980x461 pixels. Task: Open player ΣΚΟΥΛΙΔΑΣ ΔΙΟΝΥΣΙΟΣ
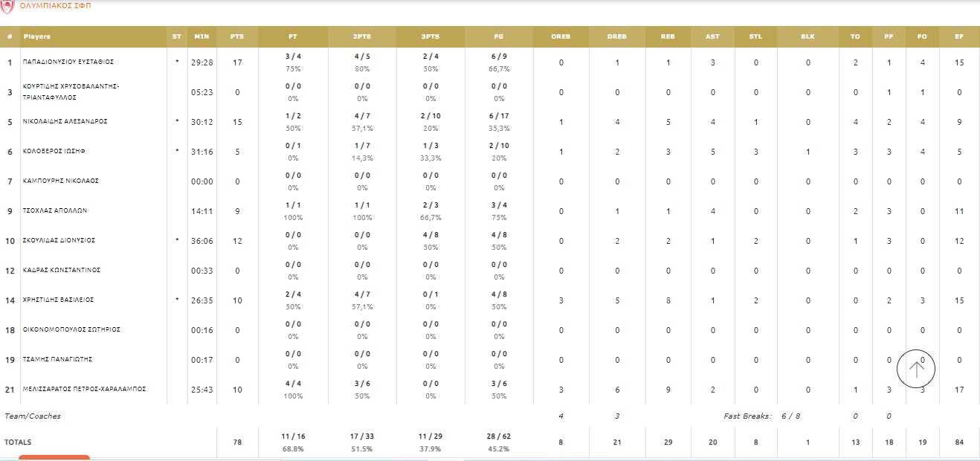click(x=59, y=241)
